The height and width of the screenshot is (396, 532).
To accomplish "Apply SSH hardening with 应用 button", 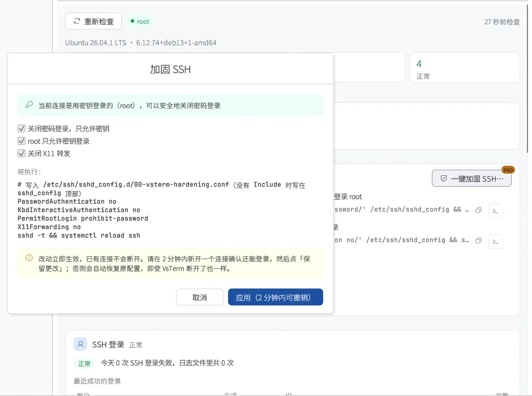I will (276, 298).
